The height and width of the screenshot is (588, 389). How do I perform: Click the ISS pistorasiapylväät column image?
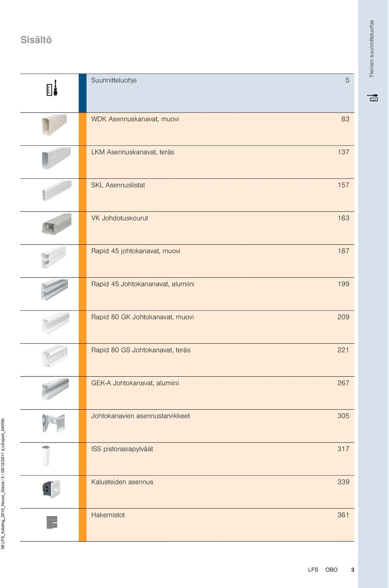pyautogui.click(x=46, y=455)
